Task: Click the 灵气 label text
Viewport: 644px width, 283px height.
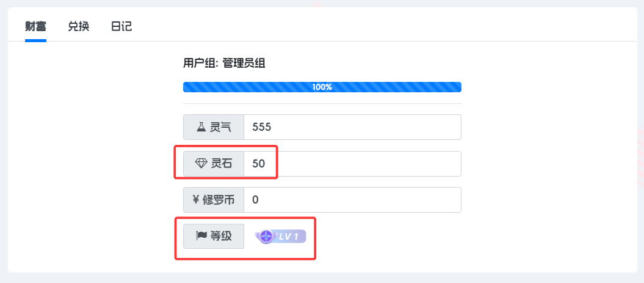Action: click(x=220, y=127)
